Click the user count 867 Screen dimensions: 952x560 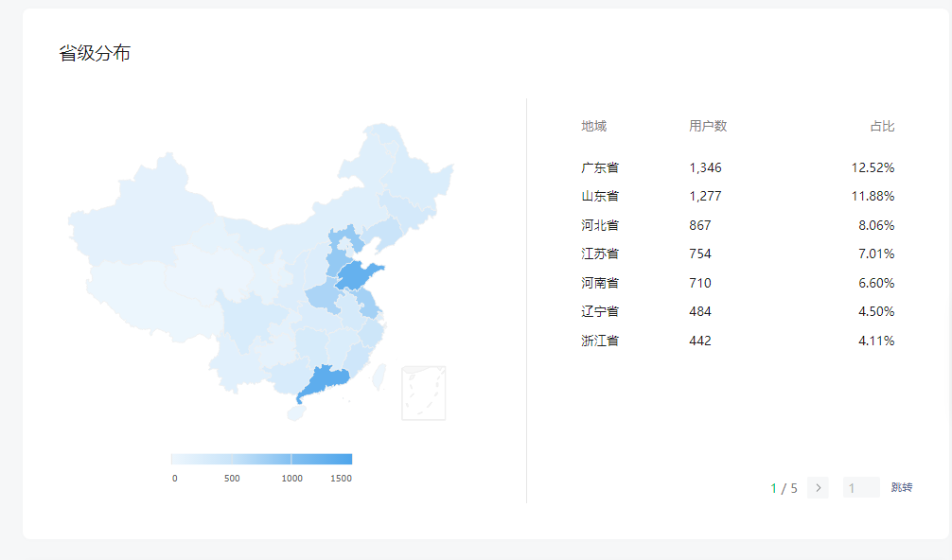(700, 225)
